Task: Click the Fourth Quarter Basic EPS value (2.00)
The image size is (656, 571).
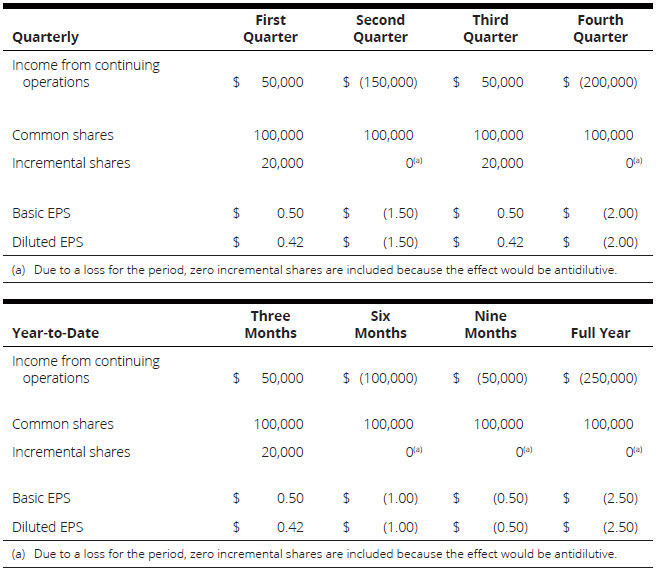Action: [x=615, y=213]
